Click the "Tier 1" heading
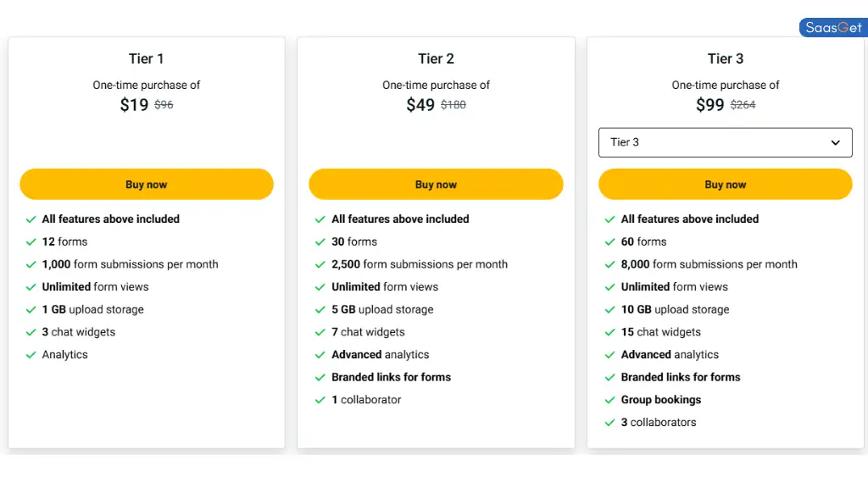The image size is (868, 488). coord(146,58)
